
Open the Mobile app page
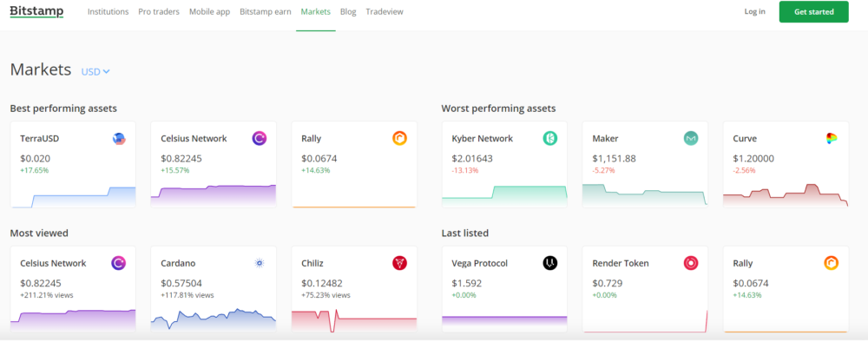(210, 11)
